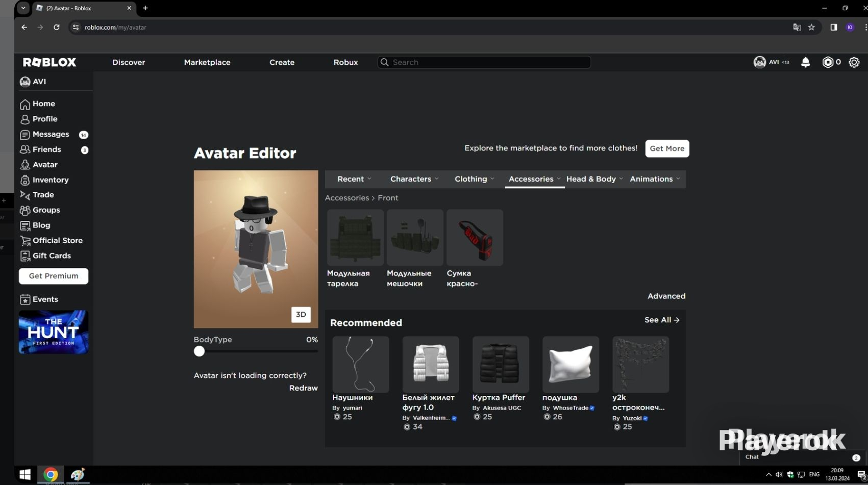Open the Roblox logo home link
This screenshot has height=485, width=868.
point(49,62)
